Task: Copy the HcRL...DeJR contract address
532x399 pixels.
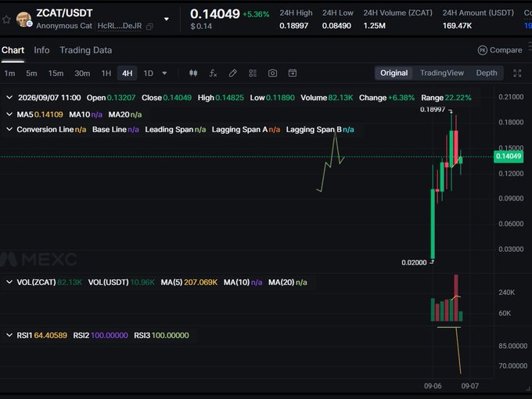Action: (149, 27)
